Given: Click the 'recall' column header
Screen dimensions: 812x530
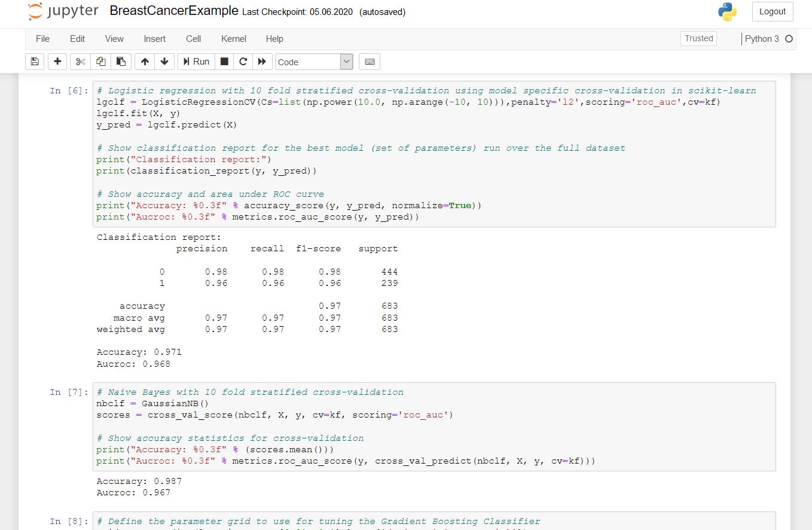Looking at the screenshot, I should tap(267, 249).
